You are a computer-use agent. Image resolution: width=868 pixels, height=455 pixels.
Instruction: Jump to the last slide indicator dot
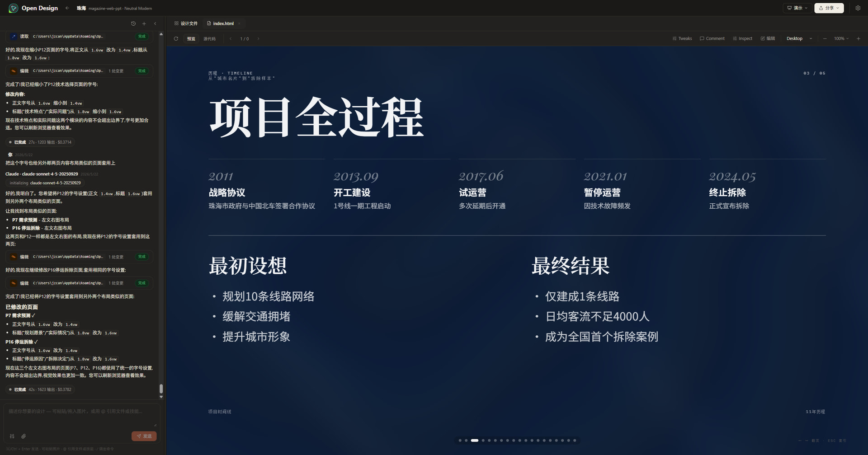(x=575, y=441)
